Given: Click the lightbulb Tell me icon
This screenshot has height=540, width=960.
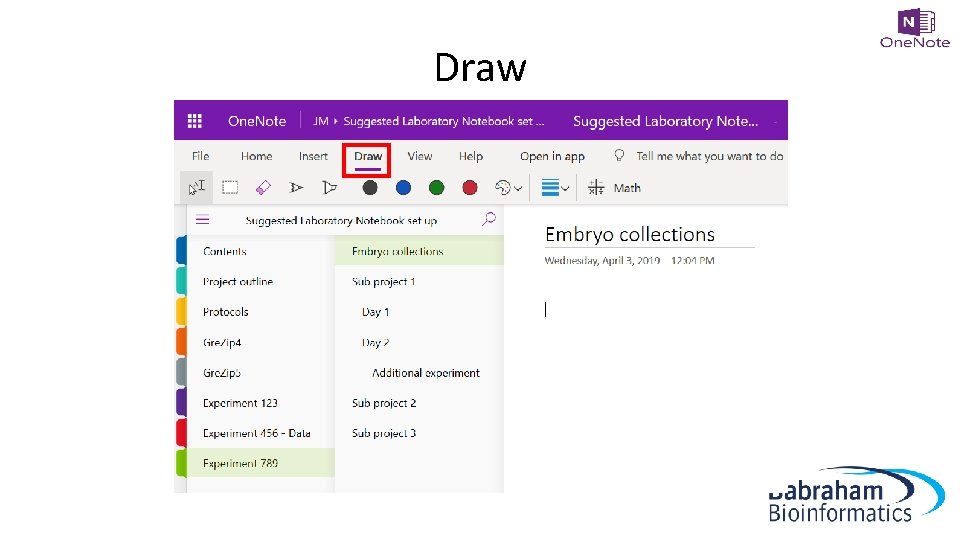Looking at the screenshot, I should pos(619,156).
